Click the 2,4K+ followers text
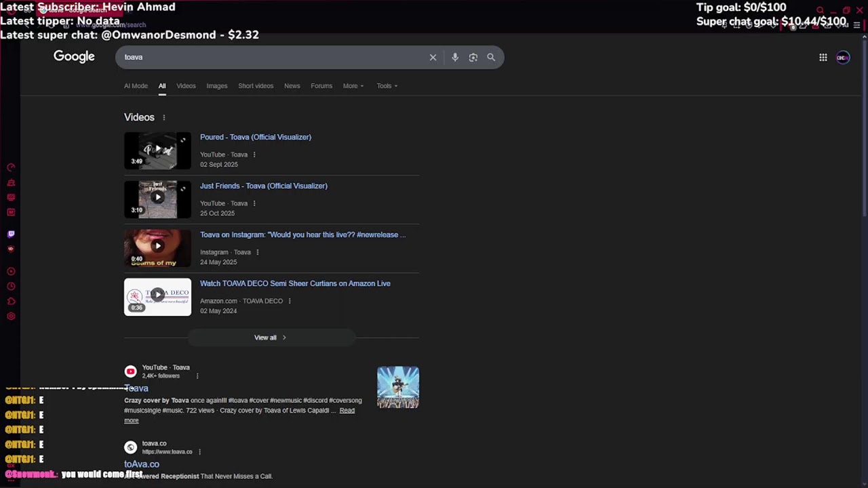The width and height of the screenshot is (868, 488). (x=161, y=376)
